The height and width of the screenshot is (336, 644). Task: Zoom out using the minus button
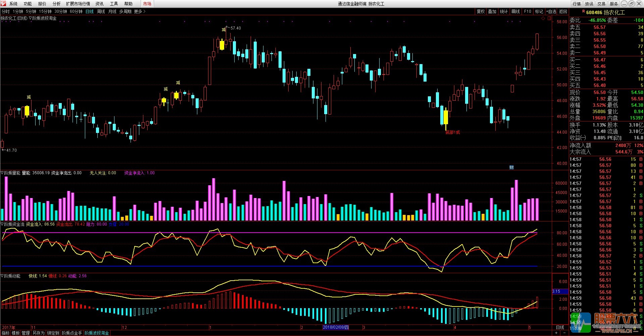564,333
